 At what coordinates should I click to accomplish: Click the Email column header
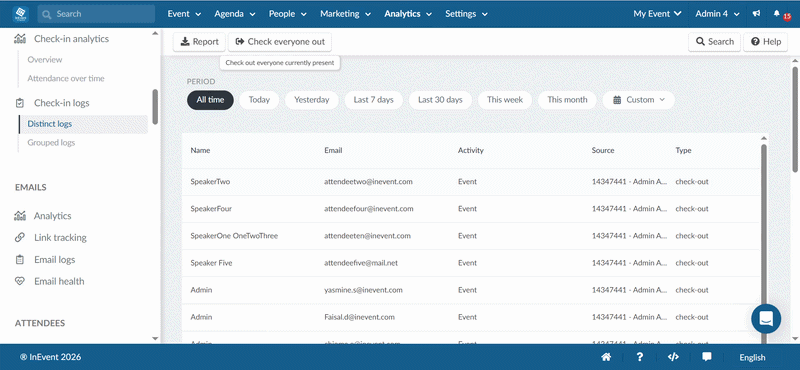(333, 151)
